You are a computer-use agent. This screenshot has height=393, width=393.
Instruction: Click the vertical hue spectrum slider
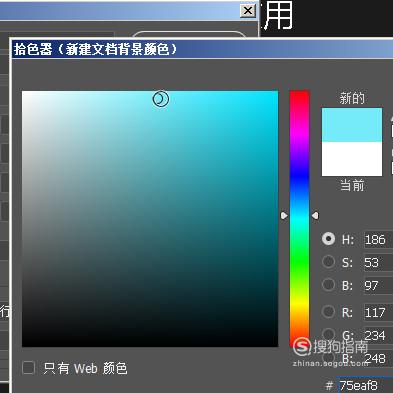click(299, 218)
